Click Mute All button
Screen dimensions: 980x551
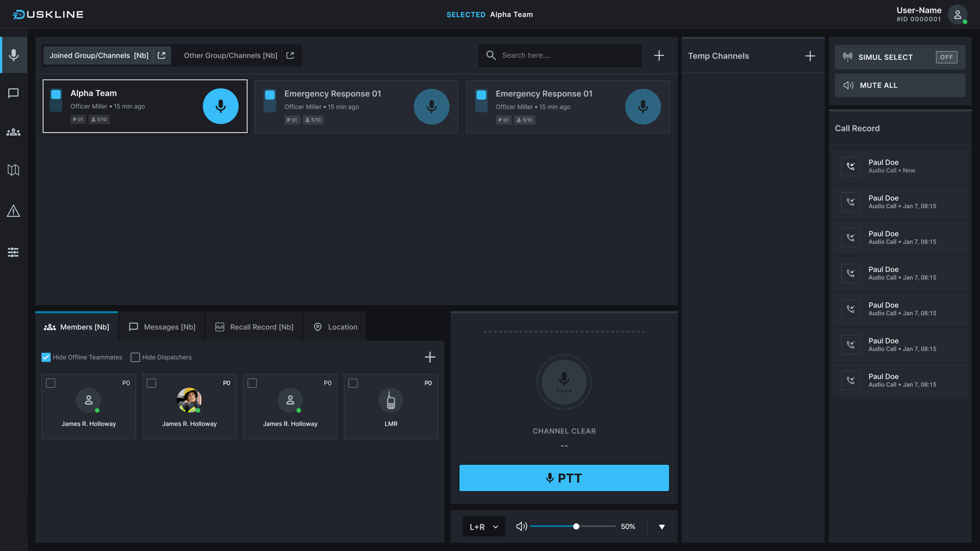(900, 85)
